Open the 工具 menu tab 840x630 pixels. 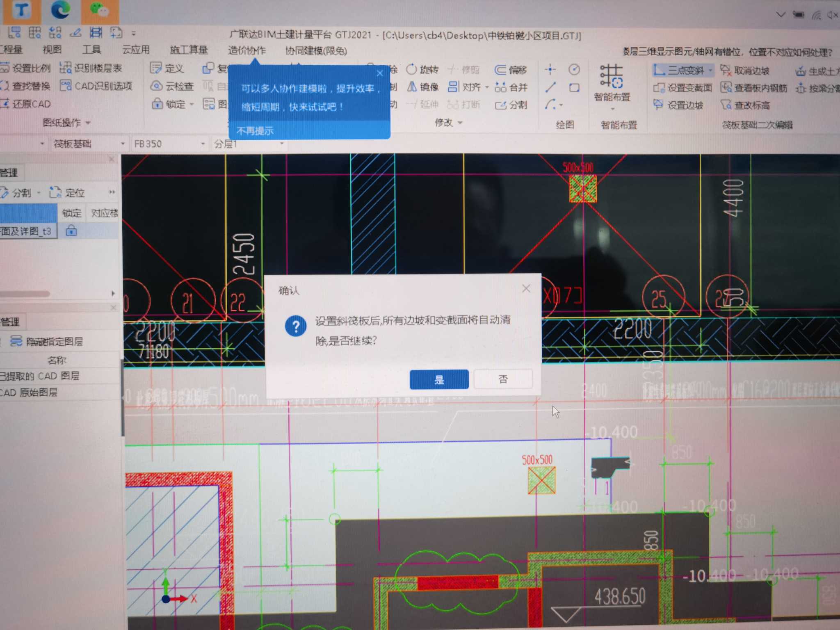tap(91, 50)
